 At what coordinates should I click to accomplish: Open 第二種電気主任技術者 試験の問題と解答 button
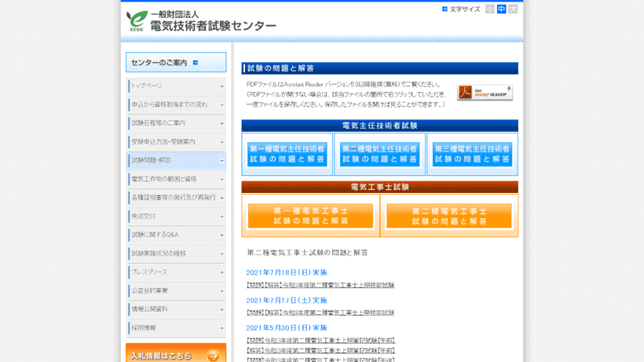pyautogui.click(x=379, y=155)
